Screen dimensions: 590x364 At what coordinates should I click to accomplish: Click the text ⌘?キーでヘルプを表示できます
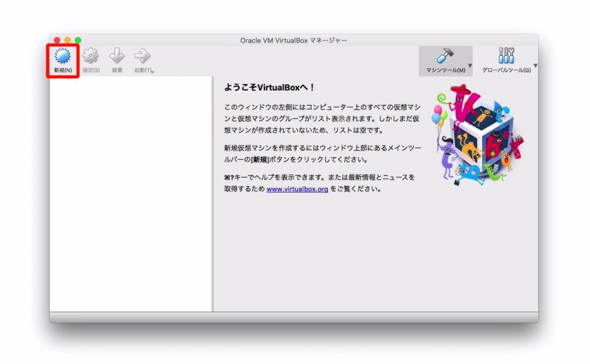[275, 177]
